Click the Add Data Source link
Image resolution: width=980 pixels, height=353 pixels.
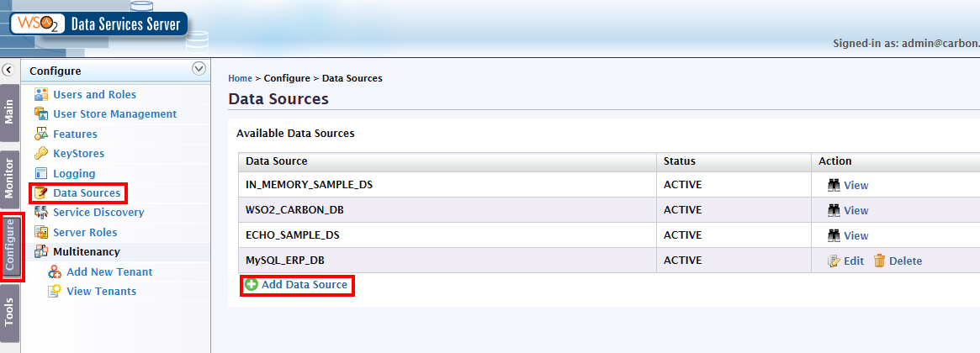[x=305, y=285]
